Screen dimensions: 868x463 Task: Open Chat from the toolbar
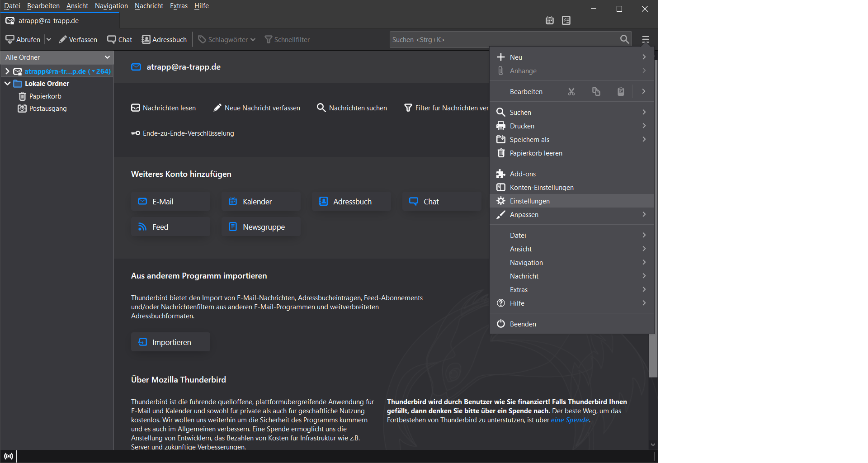120,39
